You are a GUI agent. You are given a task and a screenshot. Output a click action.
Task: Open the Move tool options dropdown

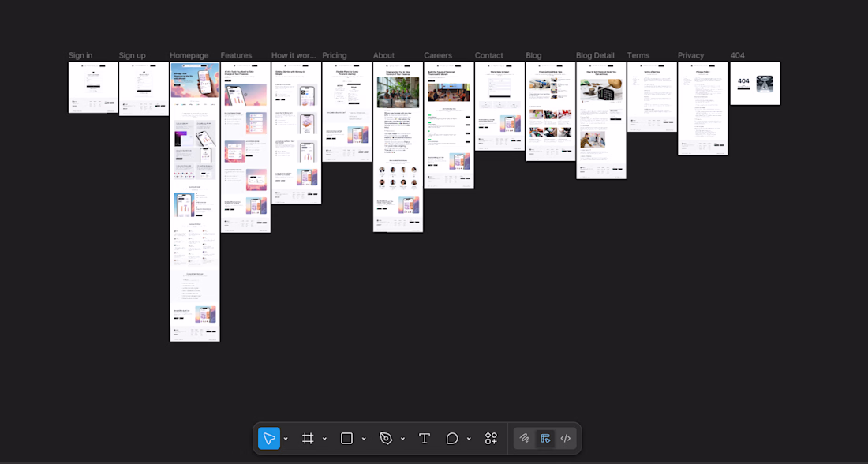pyautogui.click(x=286, y=439)
